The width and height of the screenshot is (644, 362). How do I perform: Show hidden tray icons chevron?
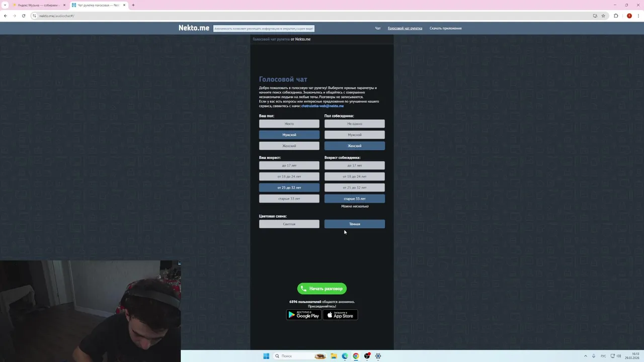click(x=585, y=356)
